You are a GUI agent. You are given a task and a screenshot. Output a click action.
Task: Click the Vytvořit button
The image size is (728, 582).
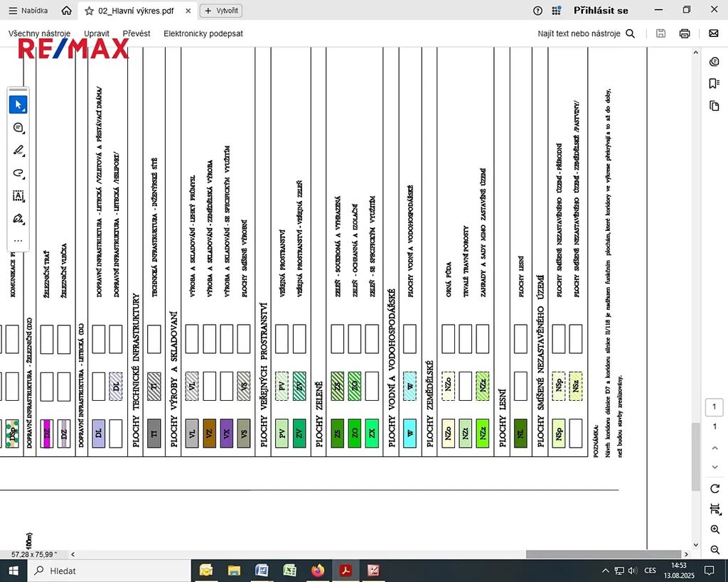coord(220,11)
